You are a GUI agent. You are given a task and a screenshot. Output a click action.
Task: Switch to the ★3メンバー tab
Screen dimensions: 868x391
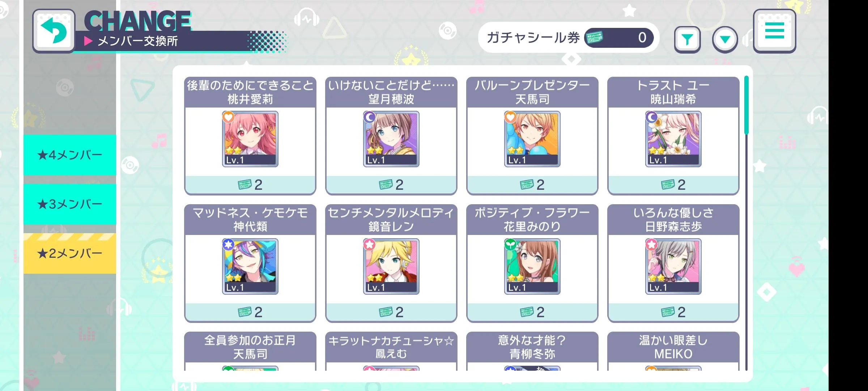(70, 204)
